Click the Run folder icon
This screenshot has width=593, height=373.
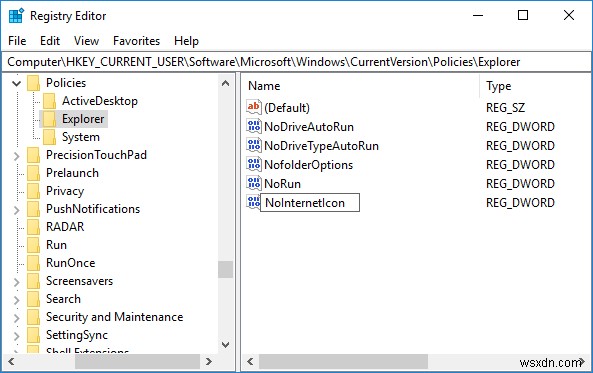point(33,245)
